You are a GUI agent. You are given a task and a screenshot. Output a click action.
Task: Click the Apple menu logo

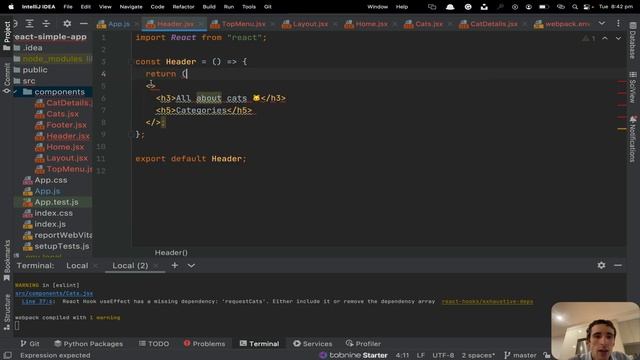point(11,7)
